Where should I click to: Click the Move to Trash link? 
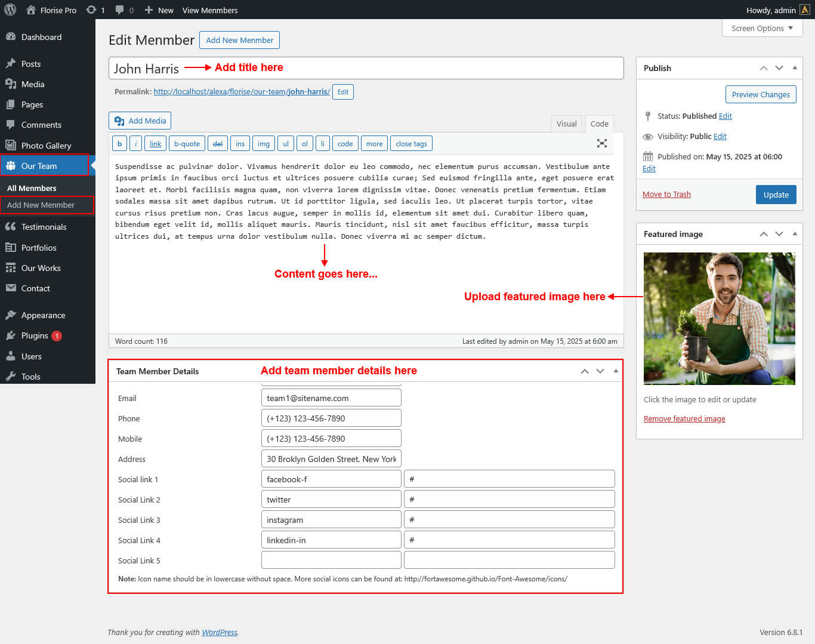coord(666,195)
